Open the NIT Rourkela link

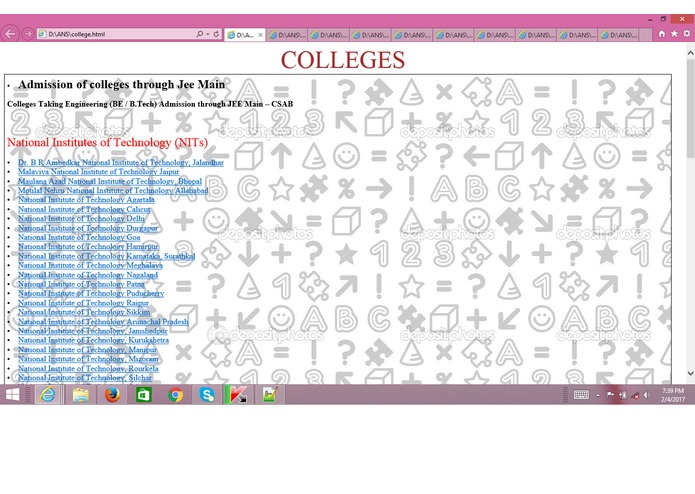(x=88, y=368)
